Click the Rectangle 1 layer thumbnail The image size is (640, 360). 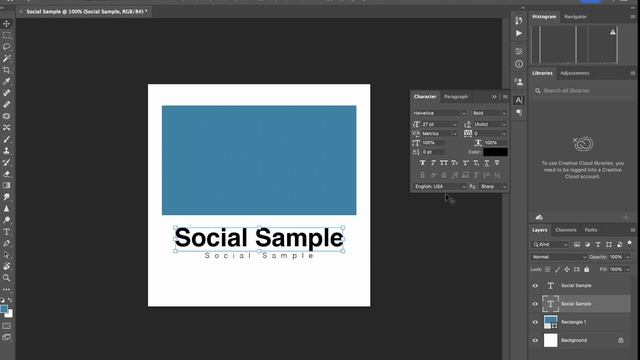[550, 322]
